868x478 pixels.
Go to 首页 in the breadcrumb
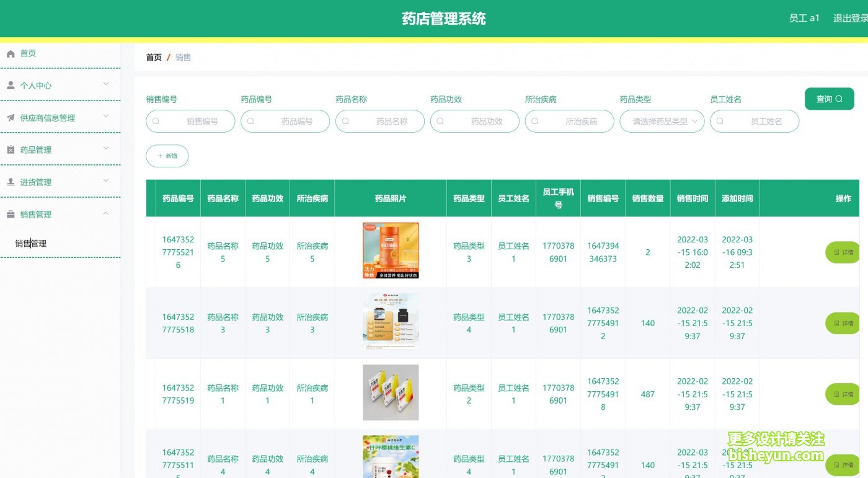pyautogui.click(x=154, y=58)
